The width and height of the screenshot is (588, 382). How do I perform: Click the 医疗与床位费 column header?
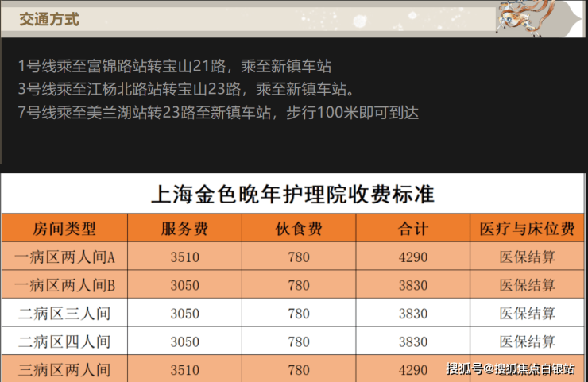527,228
